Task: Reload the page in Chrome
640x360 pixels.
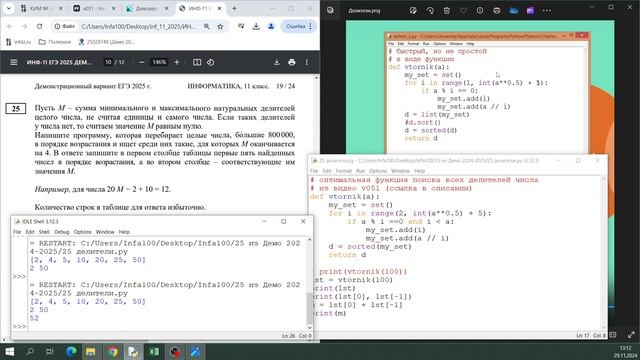Action: pyautogui.click(x=39, y=26)
